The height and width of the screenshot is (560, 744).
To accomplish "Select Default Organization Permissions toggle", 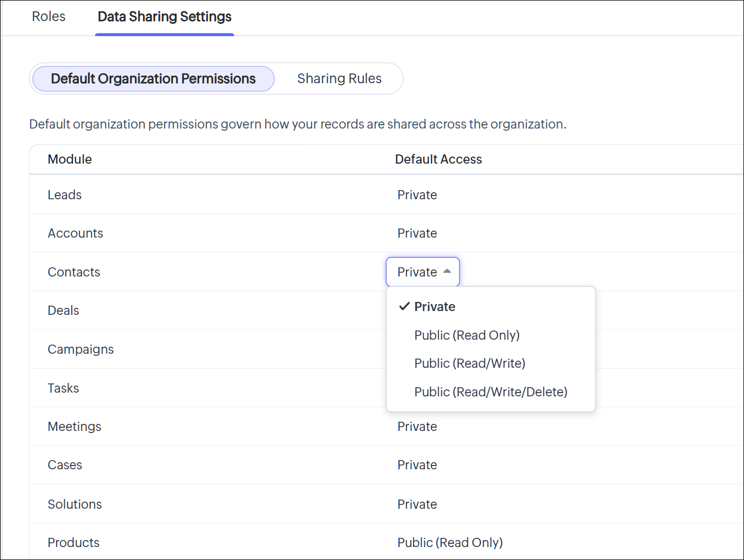I will click(x=153, y=79).
